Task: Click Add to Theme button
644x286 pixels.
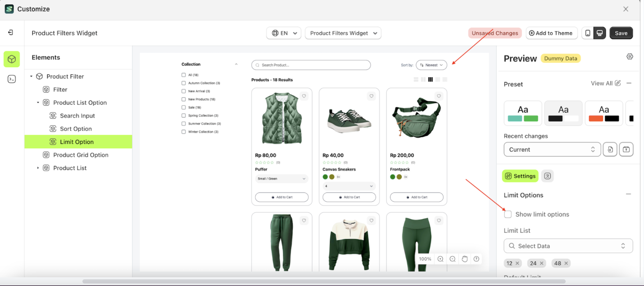Action: 551,33
